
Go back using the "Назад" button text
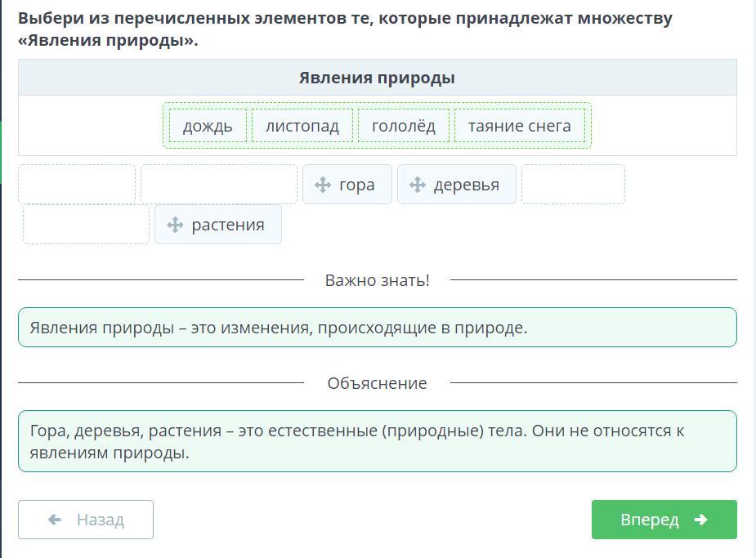[x=100, y=520]
